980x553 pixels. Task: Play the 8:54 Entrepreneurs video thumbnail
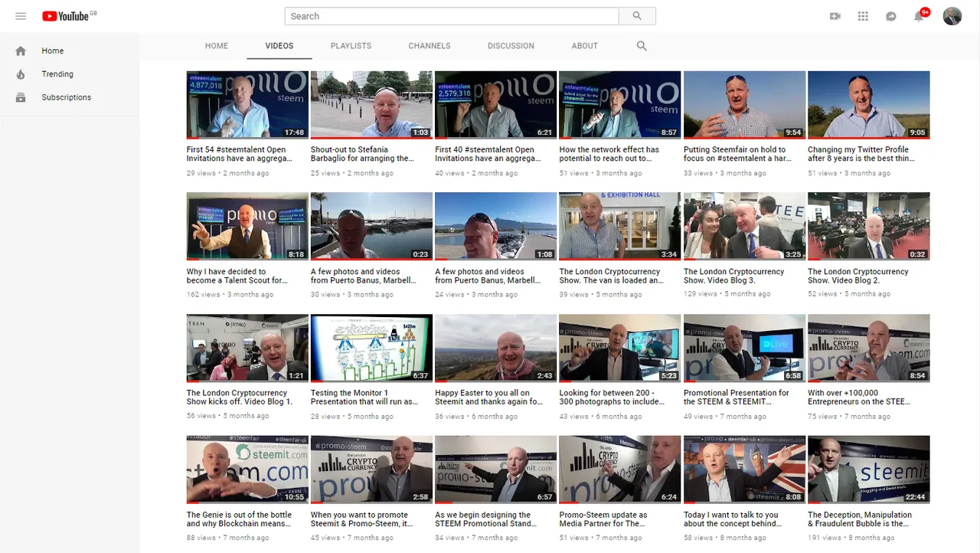[869, 348]
